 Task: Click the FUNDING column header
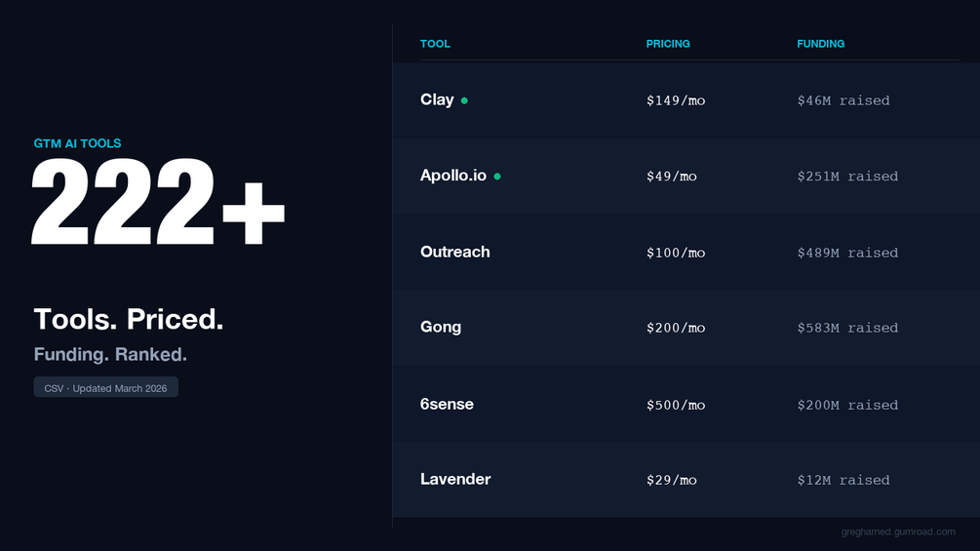821,44
